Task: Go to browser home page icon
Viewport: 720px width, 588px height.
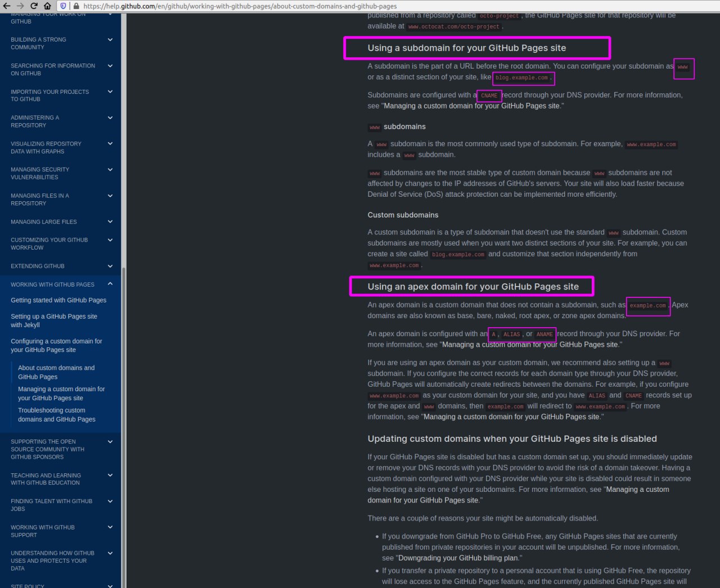Action: coord(47,6)
